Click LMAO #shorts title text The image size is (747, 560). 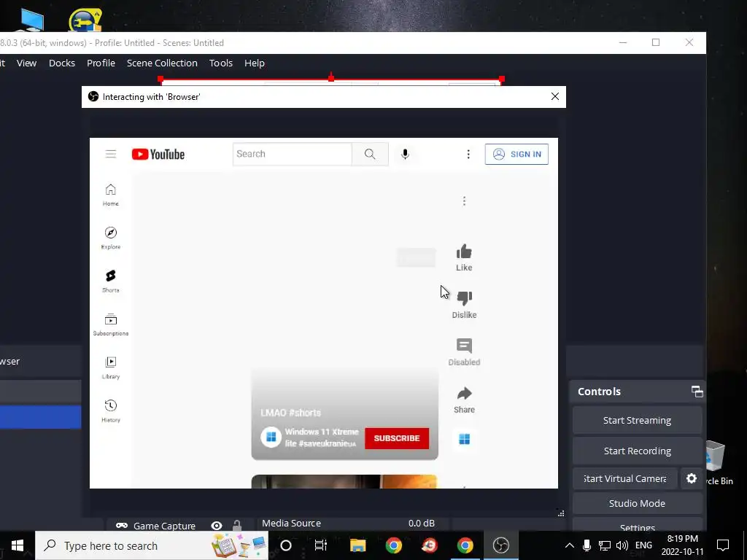[290, 413]
